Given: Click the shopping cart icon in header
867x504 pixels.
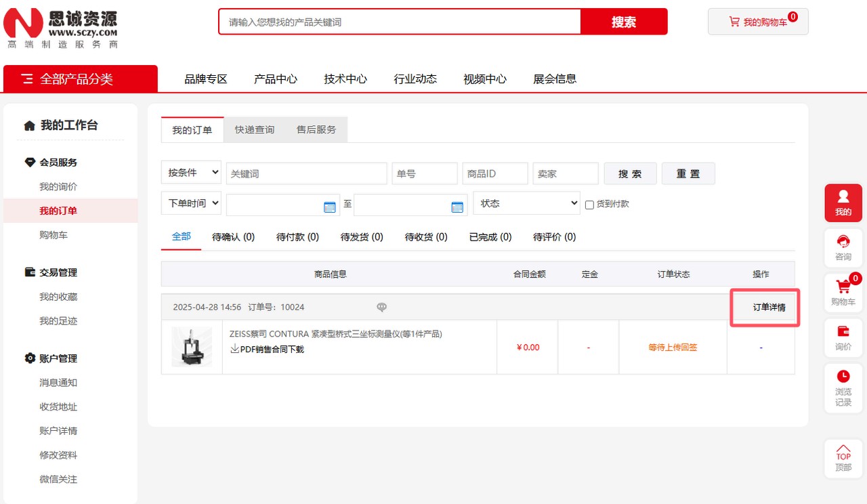Looking at the screenshot, I should click(734, 22).
